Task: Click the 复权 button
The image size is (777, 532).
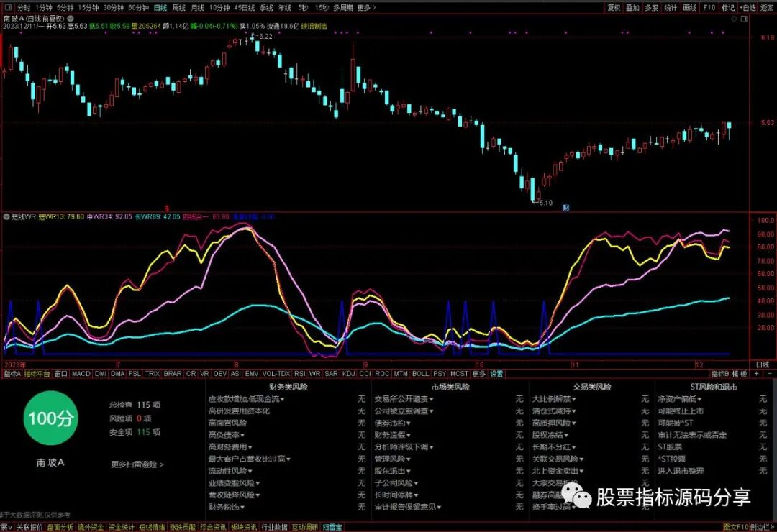Action: click(x=614, y=8)
